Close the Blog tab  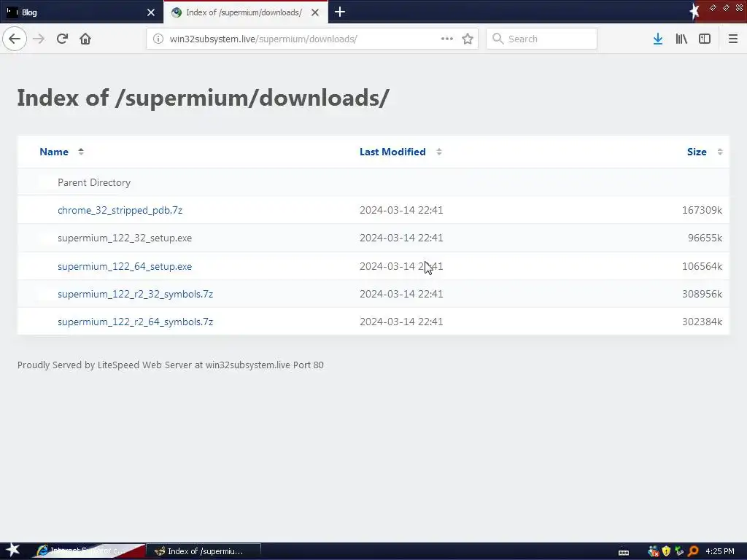point(150,12)
